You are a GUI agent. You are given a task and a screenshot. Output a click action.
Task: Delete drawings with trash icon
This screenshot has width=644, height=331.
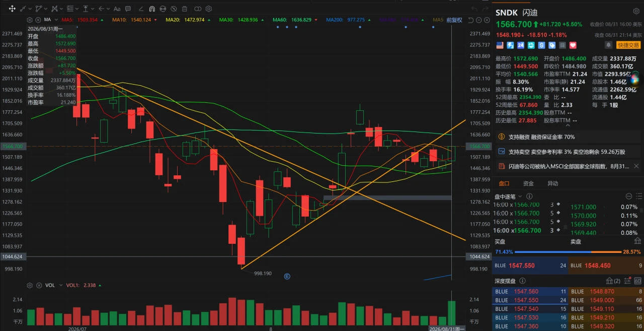tap(185, 9)
